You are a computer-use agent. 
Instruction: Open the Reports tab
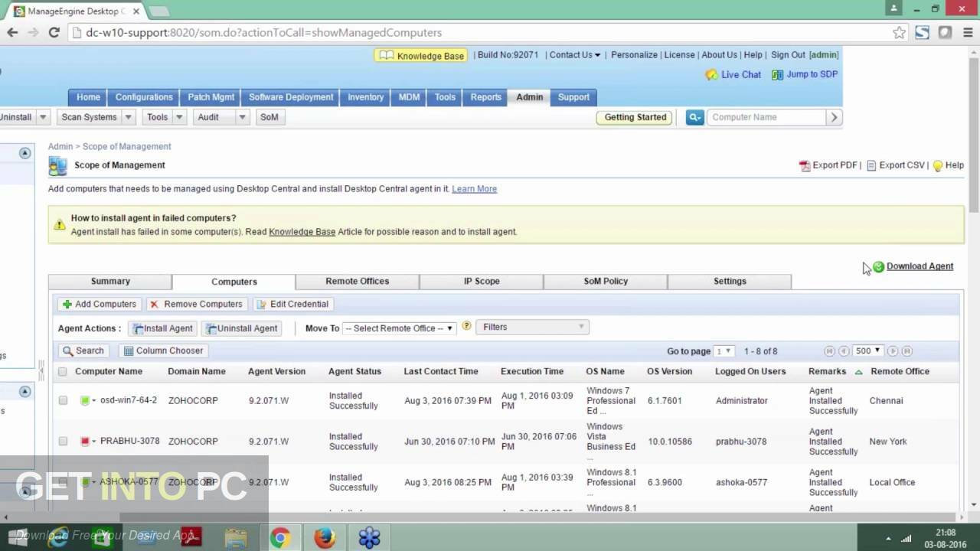coord(485,97)
